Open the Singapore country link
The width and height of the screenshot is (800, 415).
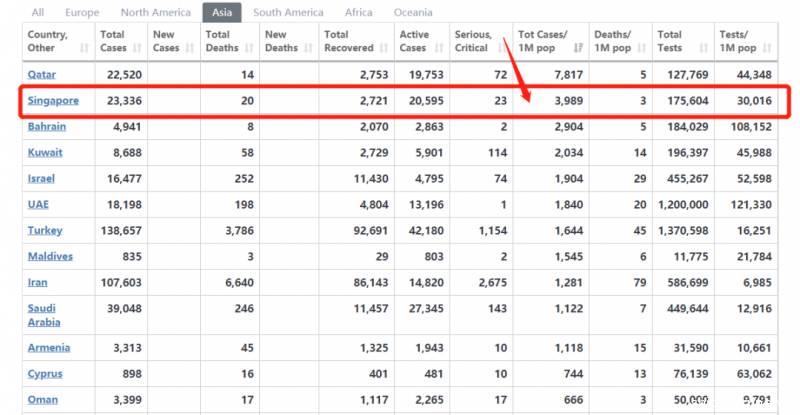coord(53,101)
